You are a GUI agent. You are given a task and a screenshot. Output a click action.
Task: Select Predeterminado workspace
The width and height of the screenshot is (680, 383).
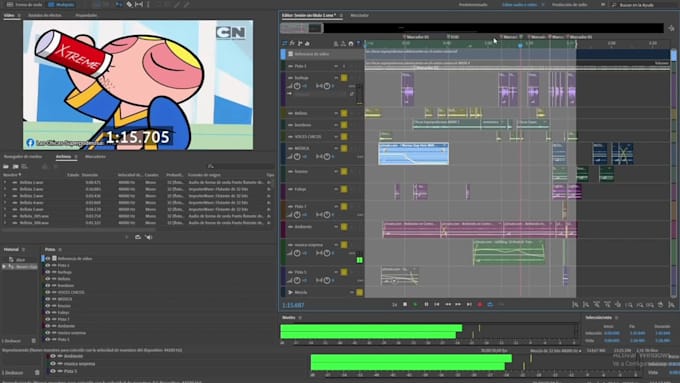point(473,5)
